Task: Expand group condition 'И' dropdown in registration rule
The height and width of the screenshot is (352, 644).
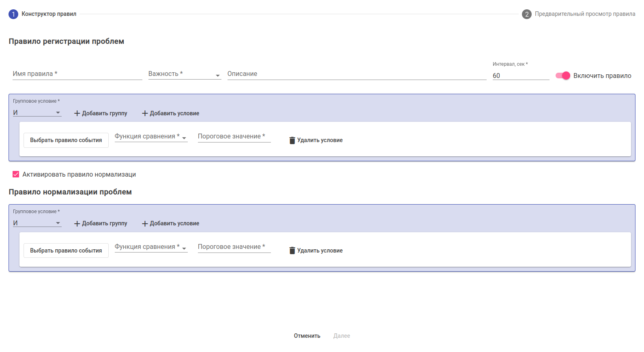Action: (37, 113)
